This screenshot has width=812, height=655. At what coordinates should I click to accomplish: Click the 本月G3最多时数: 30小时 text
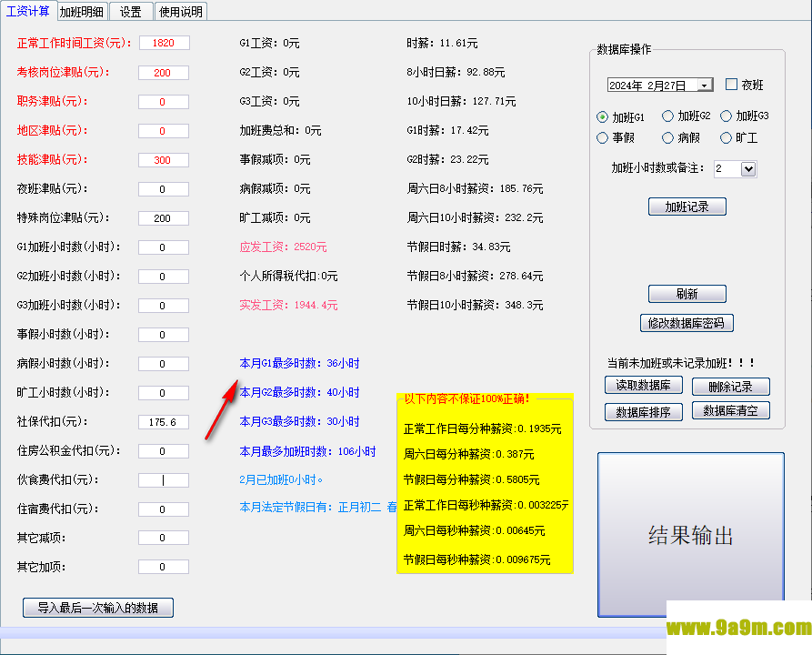[299, 421]
